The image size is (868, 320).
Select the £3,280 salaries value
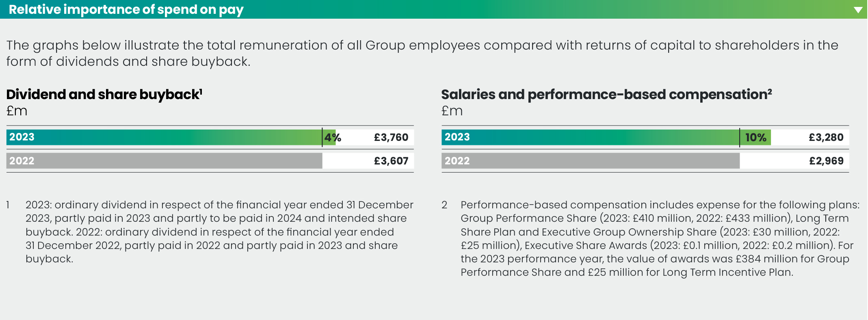(826, 138)
